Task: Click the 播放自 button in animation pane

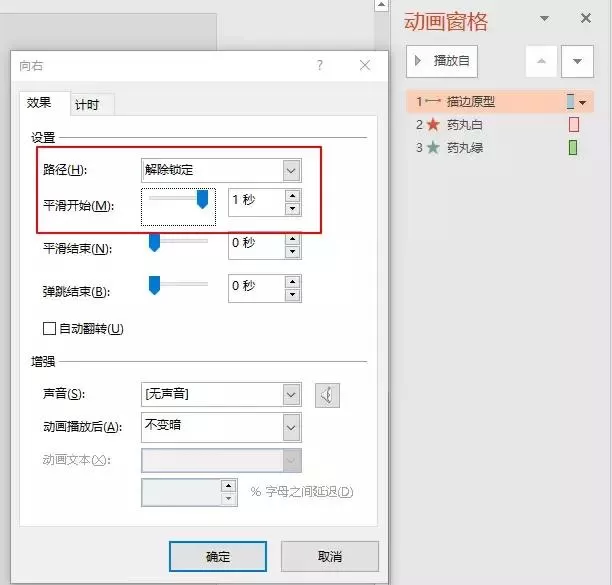Action: [442, 61]
